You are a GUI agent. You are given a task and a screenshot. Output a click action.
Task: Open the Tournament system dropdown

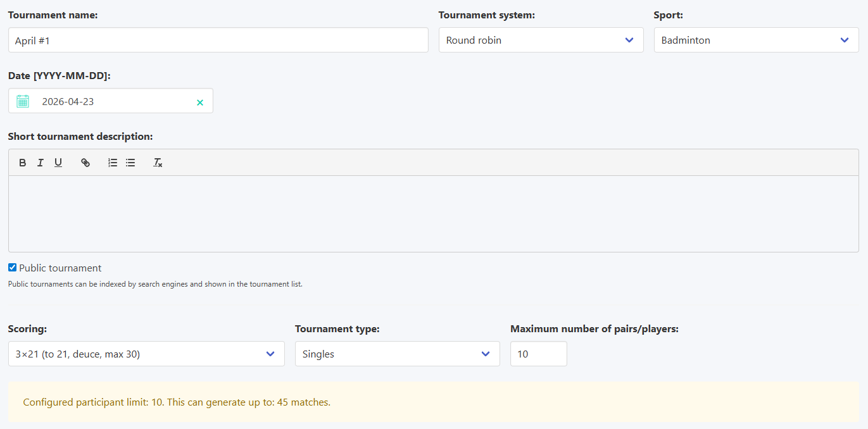pyautogui.click(x=541, y=40)
